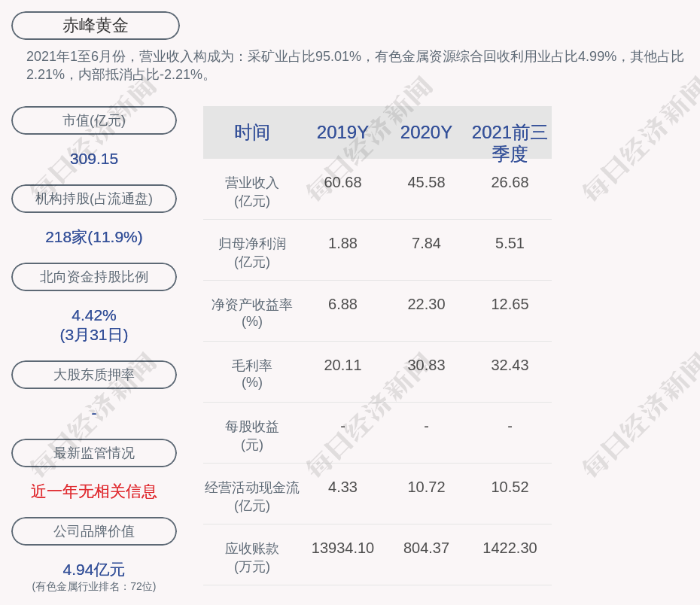This screenshot has height=605, width=700.
Task: Click the cash flow value 10.72
Action: [x=426, y=487]
